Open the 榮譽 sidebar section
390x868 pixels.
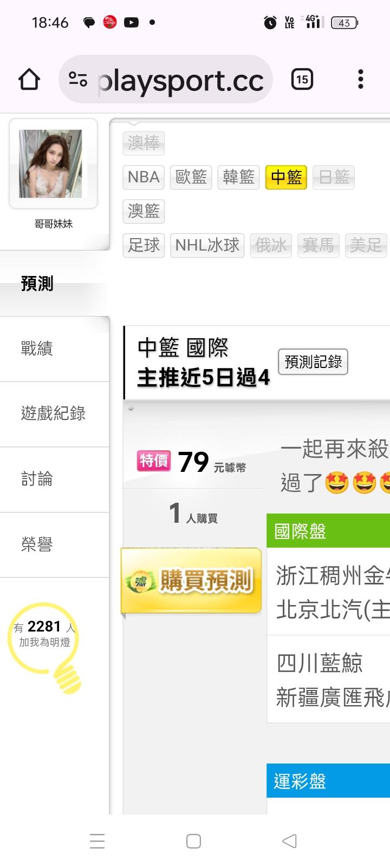(54, 545)
